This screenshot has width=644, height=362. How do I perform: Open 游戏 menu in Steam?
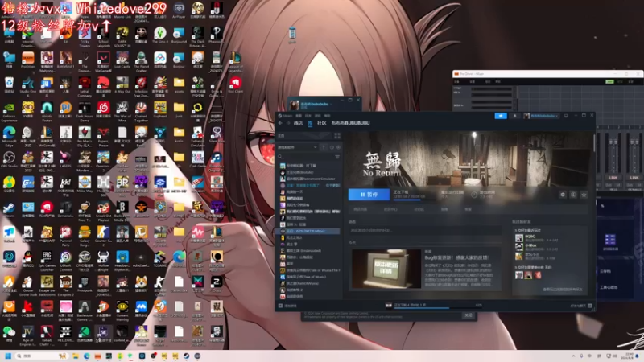317,116
